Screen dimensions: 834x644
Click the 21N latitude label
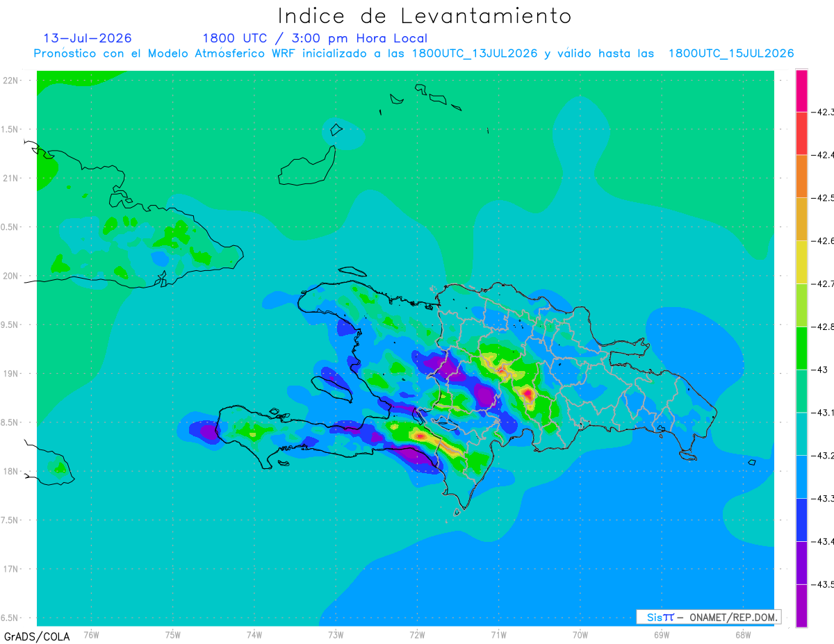pyautogui.click(x=12, y=178)
